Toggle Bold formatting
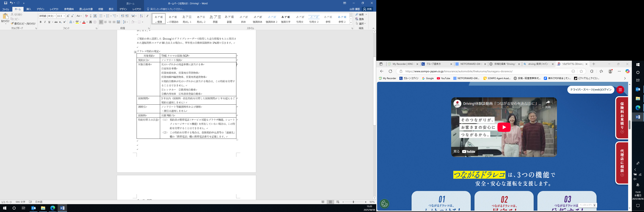The width and height of the screenshot is (644, 212). (x=41, y=22)
